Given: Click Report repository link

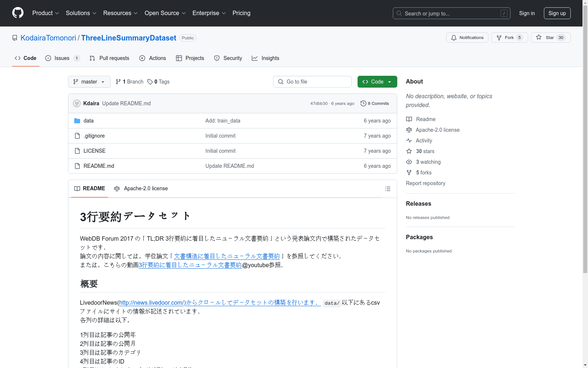Looking at the screenshot, I should tap(426, 183).
